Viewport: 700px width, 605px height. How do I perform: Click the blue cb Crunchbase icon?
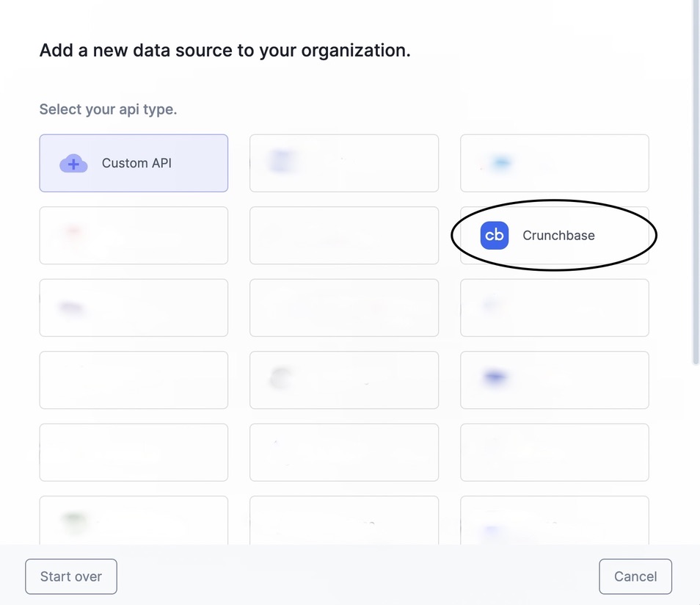point(494,235)
